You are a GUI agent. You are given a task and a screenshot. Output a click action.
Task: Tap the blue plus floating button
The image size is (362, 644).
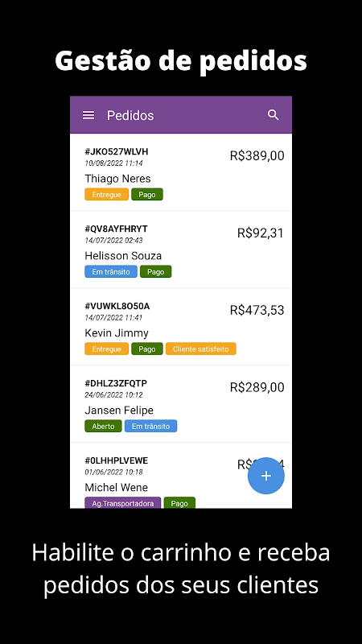tap(266, 476)
